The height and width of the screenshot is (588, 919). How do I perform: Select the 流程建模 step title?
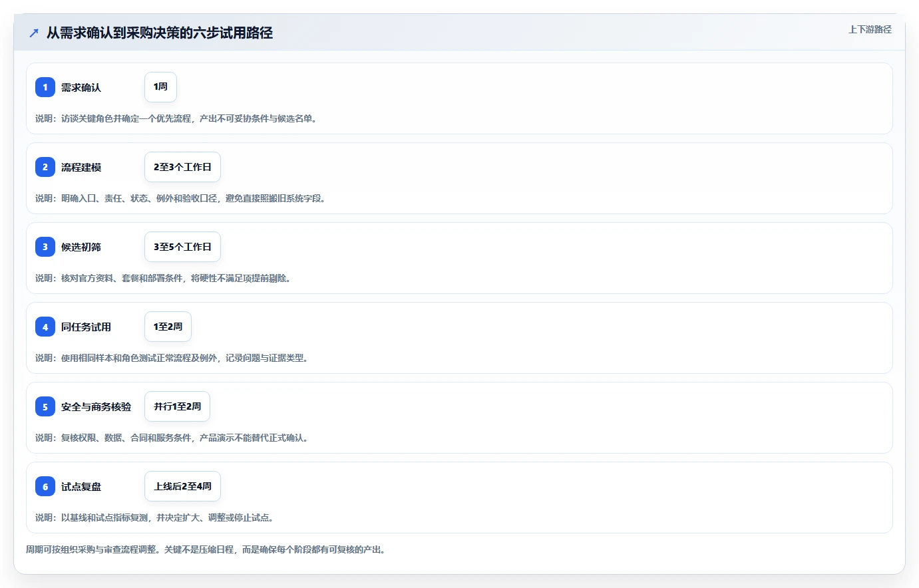(81, 167)
